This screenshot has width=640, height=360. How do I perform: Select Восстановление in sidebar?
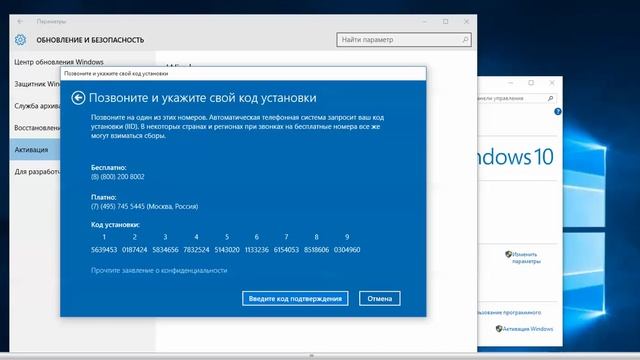click(37, 128)
